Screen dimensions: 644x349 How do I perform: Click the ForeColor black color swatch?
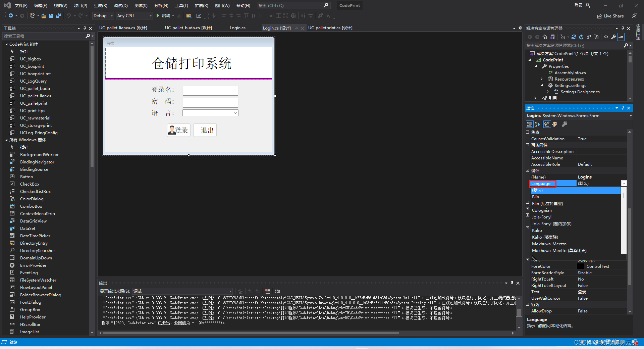tap(581, 266)
